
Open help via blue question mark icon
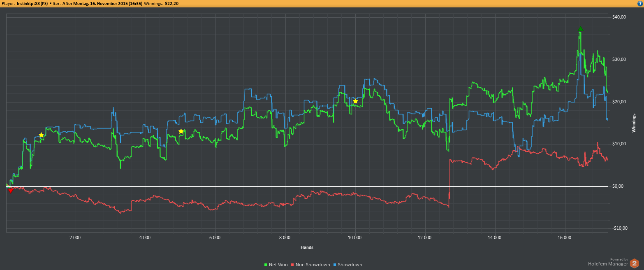coord(640,3)
